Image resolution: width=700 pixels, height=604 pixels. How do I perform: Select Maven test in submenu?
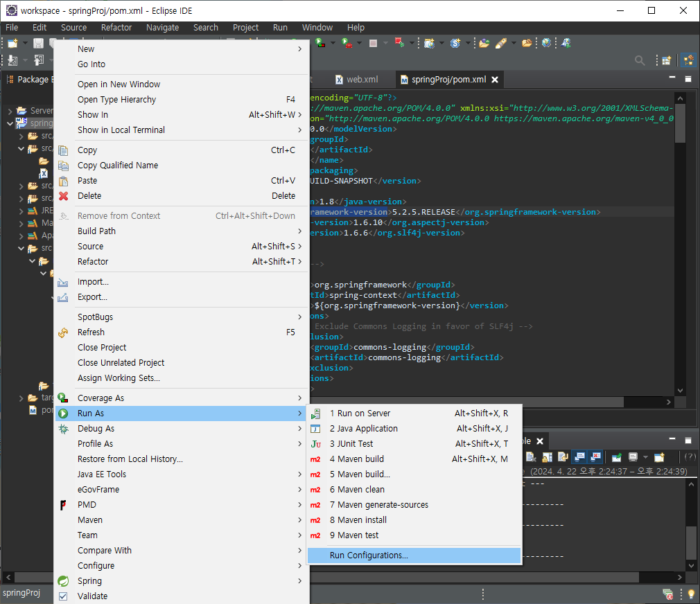(x=414, y=535)
